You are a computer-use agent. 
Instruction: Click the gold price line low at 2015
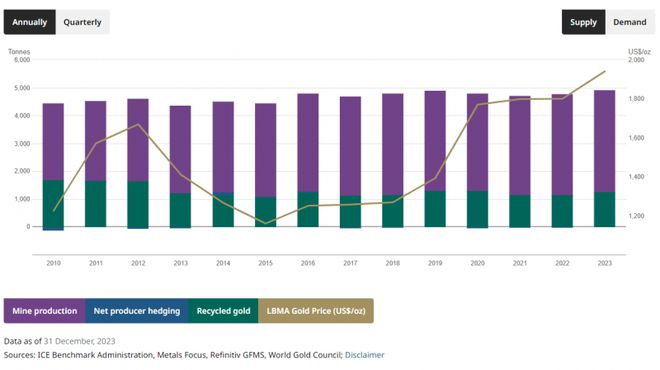[266, 224]
